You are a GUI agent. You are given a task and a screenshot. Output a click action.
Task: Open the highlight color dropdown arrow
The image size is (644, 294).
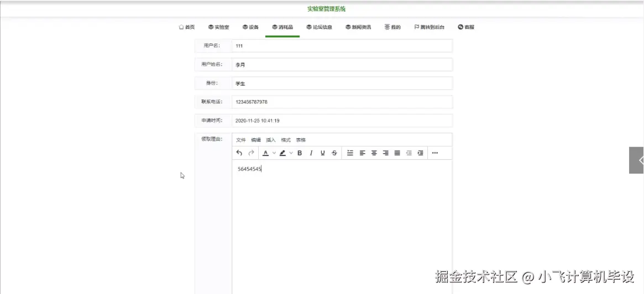click(291, 153)
